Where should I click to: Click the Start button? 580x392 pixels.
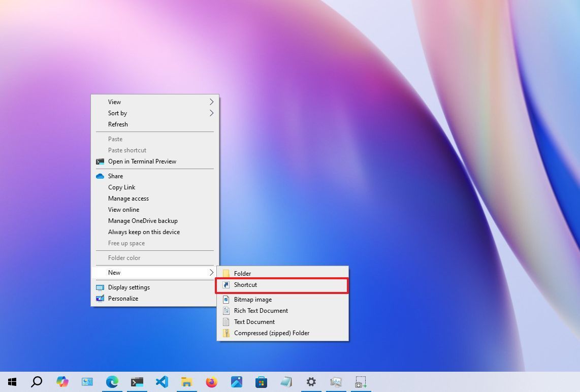coord(12,381)
